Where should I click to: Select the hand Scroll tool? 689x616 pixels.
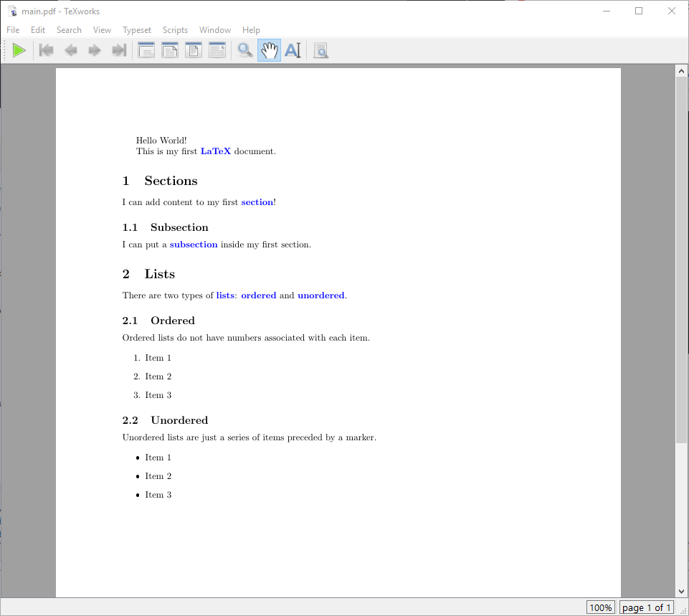(x=269, y=50)
